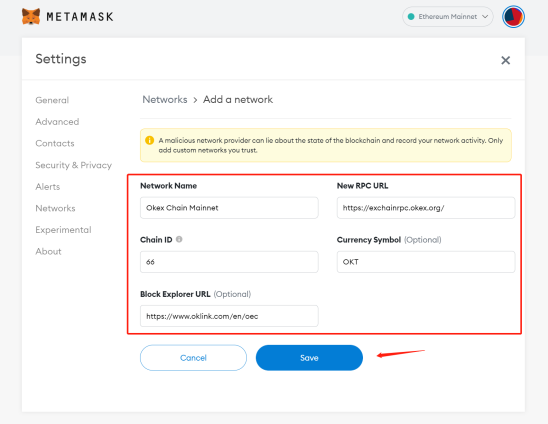Image resolution: width=548 pixels, height=424 pixels.
Task: Save the new network
Action: tap(309, 358)
